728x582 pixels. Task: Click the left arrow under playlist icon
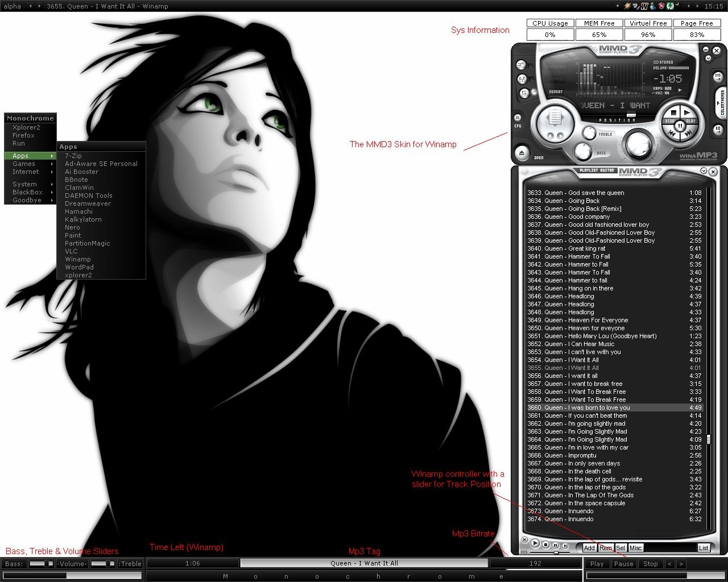pyautogui.click(x=550, y=136)
